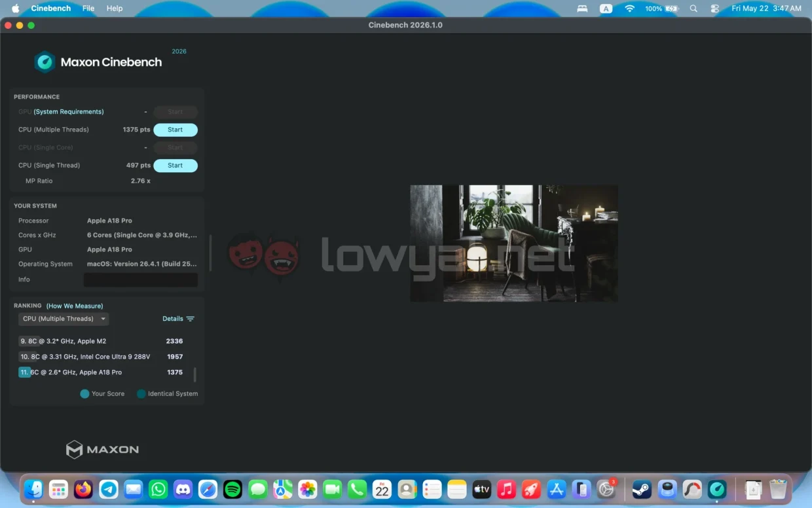Open the System Requirements link

69,112
